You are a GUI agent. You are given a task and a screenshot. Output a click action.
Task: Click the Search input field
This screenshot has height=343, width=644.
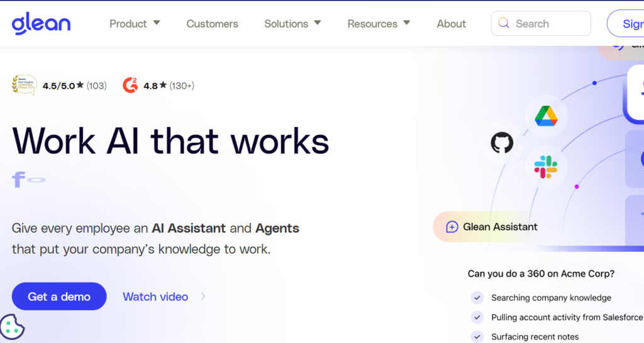541,23
